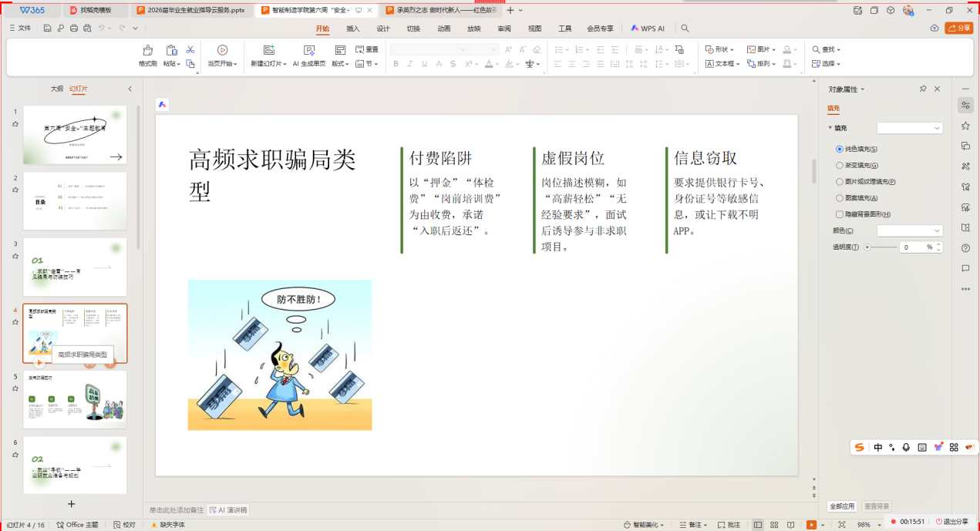Select slide 5 thumbnail in slide panel
The width and height of the screenshot is (980, 531).
(75, 399)
